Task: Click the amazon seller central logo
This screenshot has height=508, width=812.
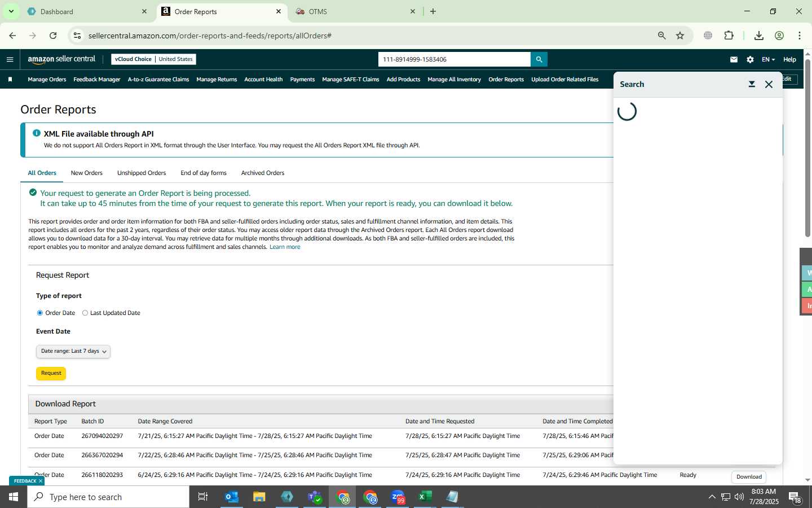Action: 61,59
